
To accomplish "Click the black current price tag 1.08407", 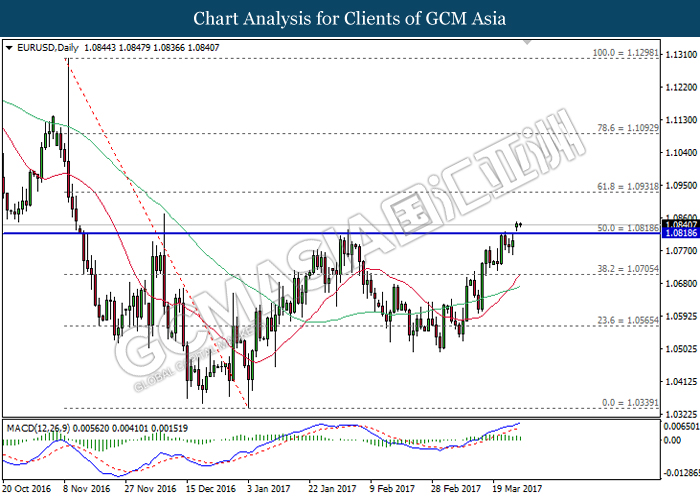I will pos(681,225).
